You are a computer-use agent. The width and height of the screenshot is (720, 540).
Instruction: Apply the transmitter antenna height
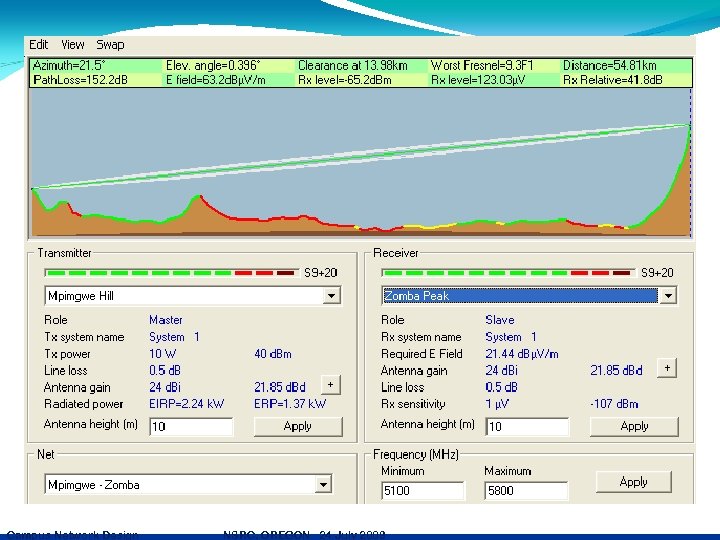pos(298,426)
